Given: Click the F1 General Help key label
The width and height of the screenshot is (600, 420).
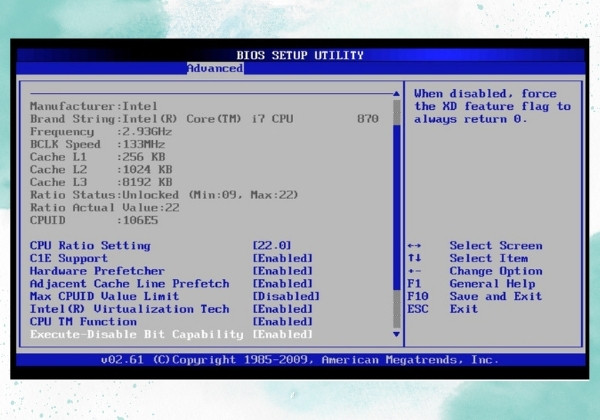Looking at the screenshot, I should pos(414,284).
